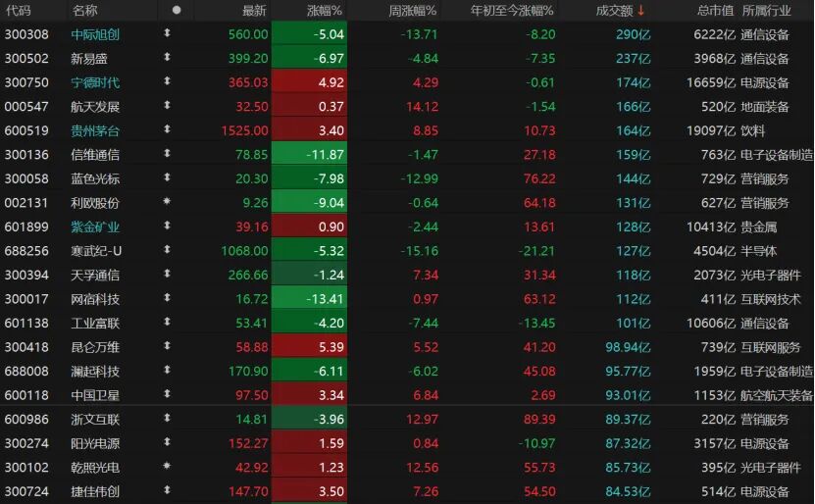Open the 新易盛 stock name
Image resolution: width=815 pixels, height=504 pixels.
click(89, 58)
